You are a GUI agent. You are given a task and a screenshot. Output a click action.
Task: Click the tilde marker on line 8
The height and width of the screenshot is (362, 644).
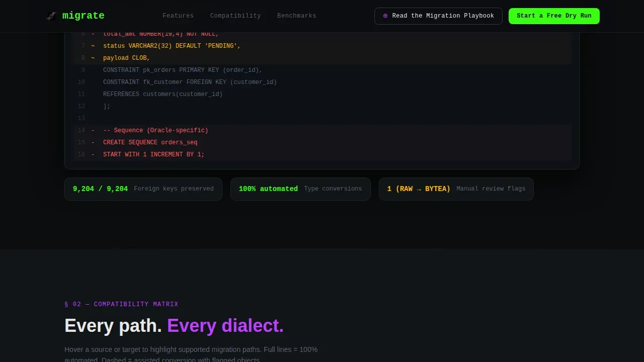click(93, 58)
